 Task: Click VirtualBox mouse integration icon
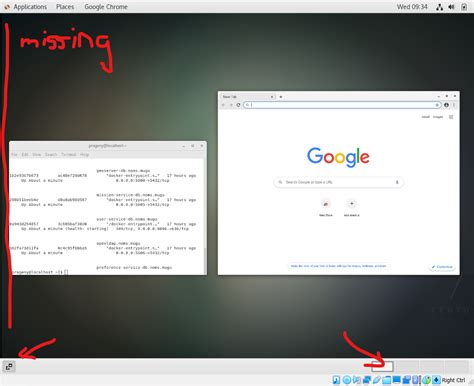pos(427,380)
